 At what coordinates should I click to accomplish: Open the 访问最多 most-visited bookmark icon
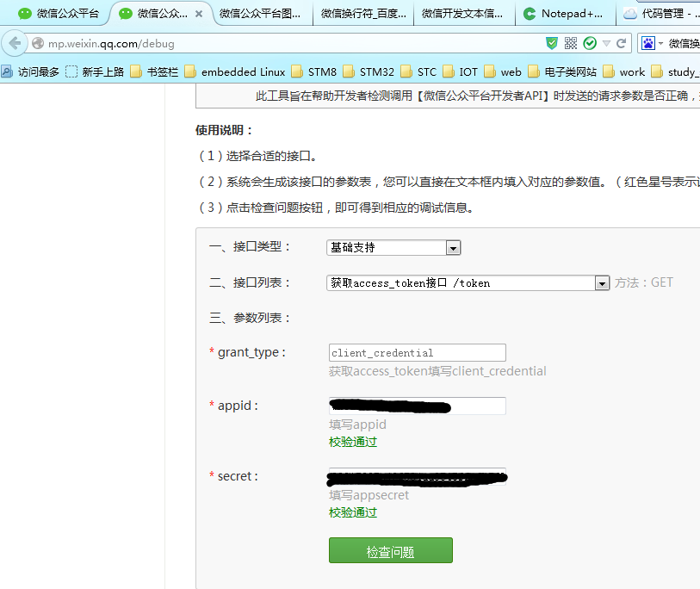pos(8,72)
